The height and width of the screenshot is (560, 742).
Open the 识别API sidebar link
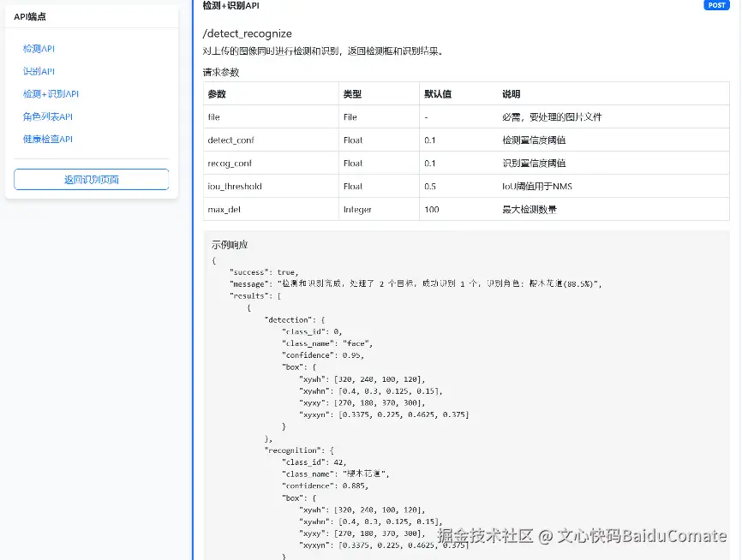click(39, 71)
